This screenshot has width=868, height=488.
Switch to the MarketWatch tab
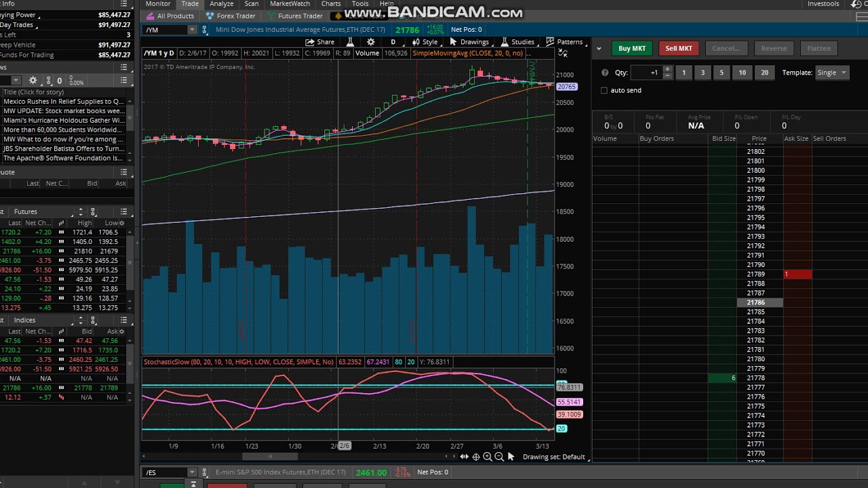pos(290,4)
